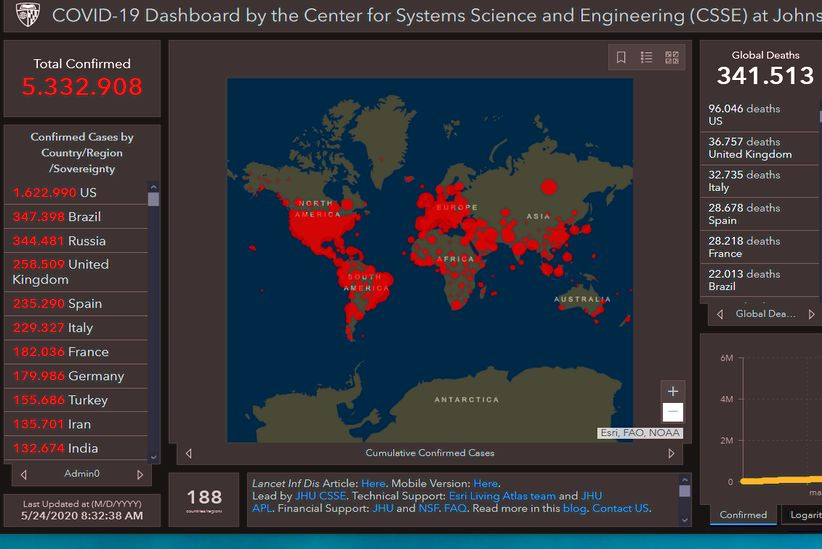
Task: Click the Contact US link
Action: [620, 508]
